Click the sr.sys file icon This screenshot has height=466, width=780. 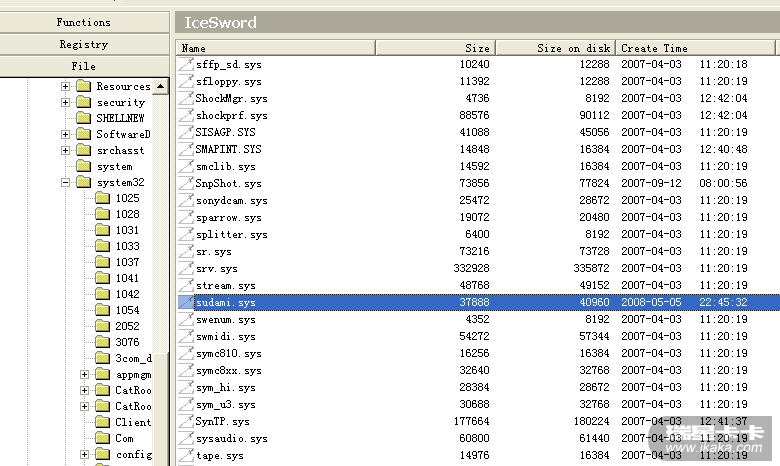coord(186,251)
